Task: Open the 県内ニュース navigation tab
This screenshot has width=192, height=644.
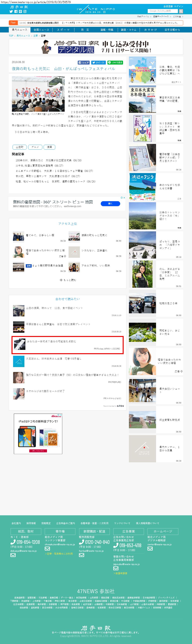Action: coord(20,30)
